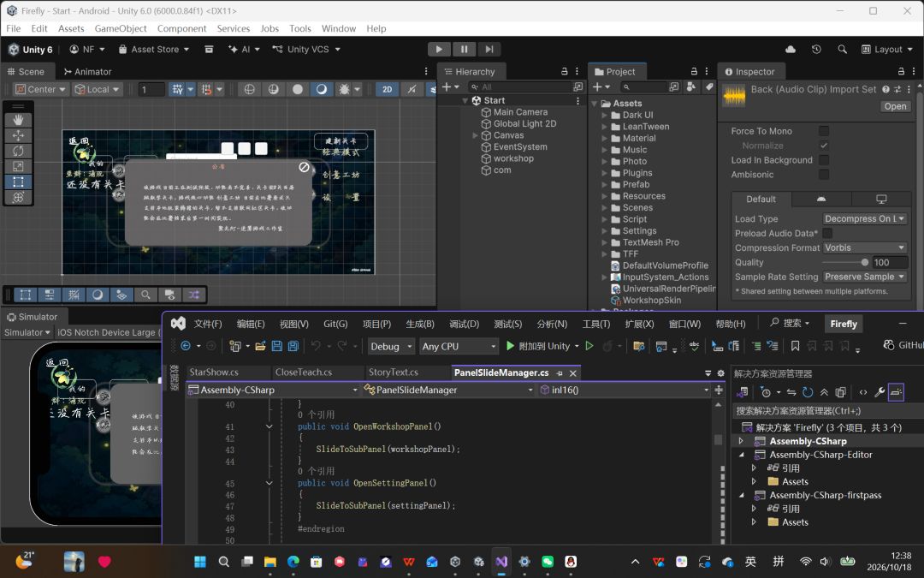Image resolution: width=924 pixels, height=578 pixels.
Task: Select the Scale tool in Scene view
Action: (18, 166)
